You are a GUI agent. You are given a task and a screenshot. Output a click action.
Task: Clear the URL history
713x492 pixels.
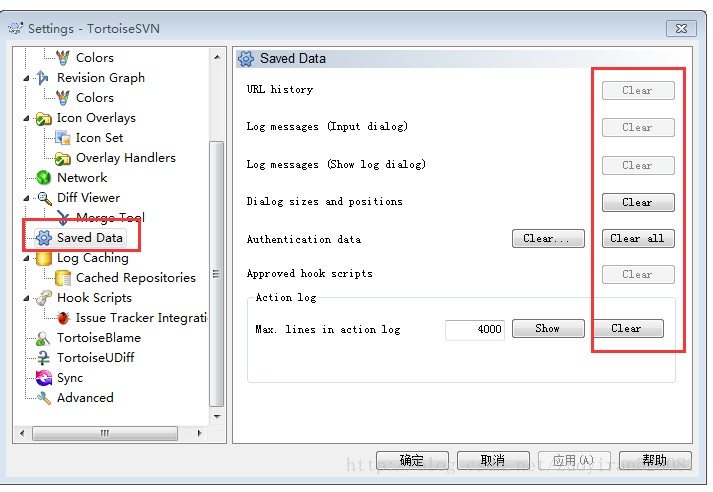pos(638,90)
